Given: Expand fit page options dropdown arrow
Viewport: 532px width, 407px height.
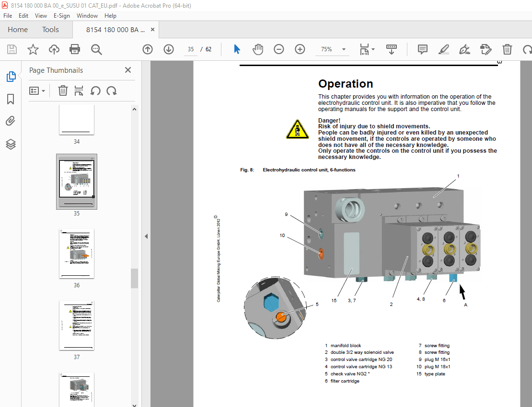Looking at the screenshot, I should [373, 49].
